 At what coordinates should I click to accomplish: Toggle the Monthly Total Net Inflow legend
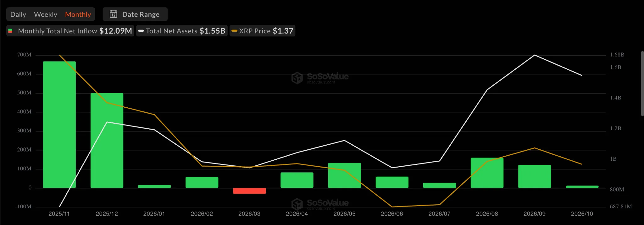coord(70,31)
